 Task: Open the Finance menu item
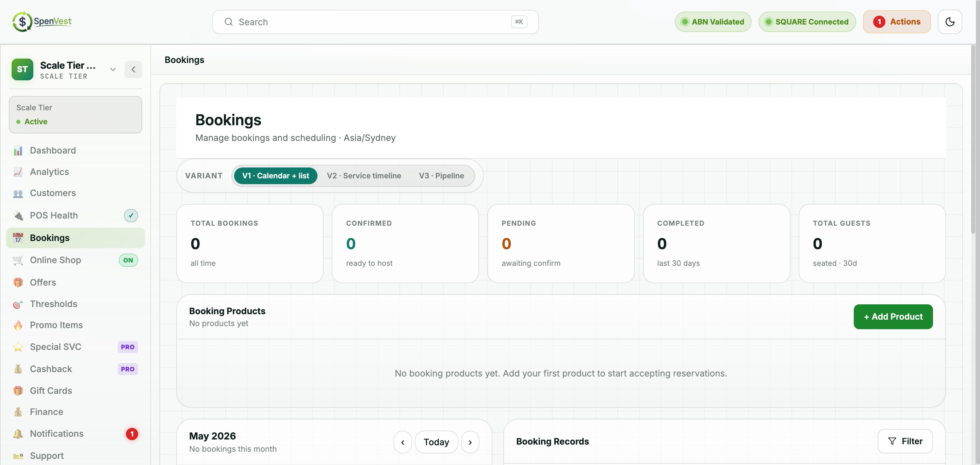[x=75, y=412]
